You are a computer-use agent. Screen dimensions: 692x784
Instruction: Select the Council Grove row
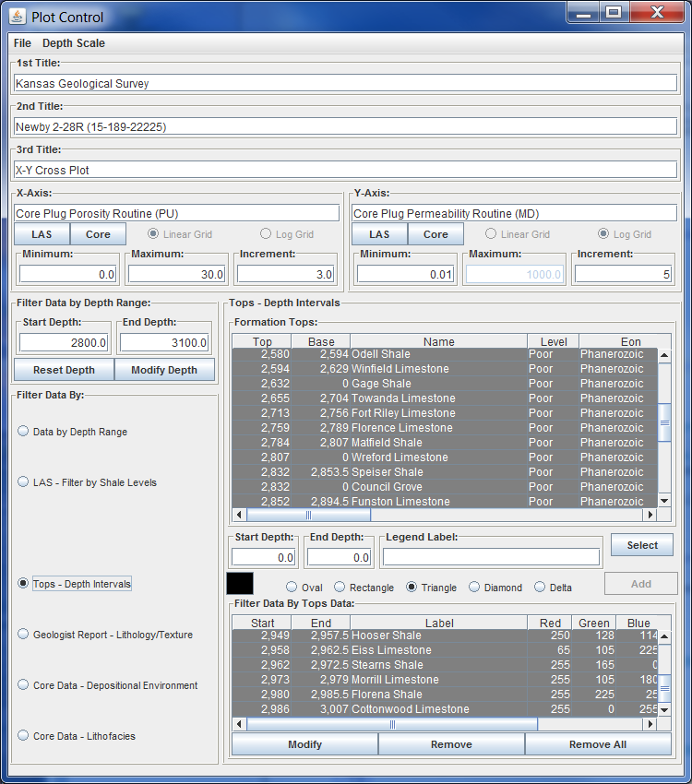[x=445, y=486]
